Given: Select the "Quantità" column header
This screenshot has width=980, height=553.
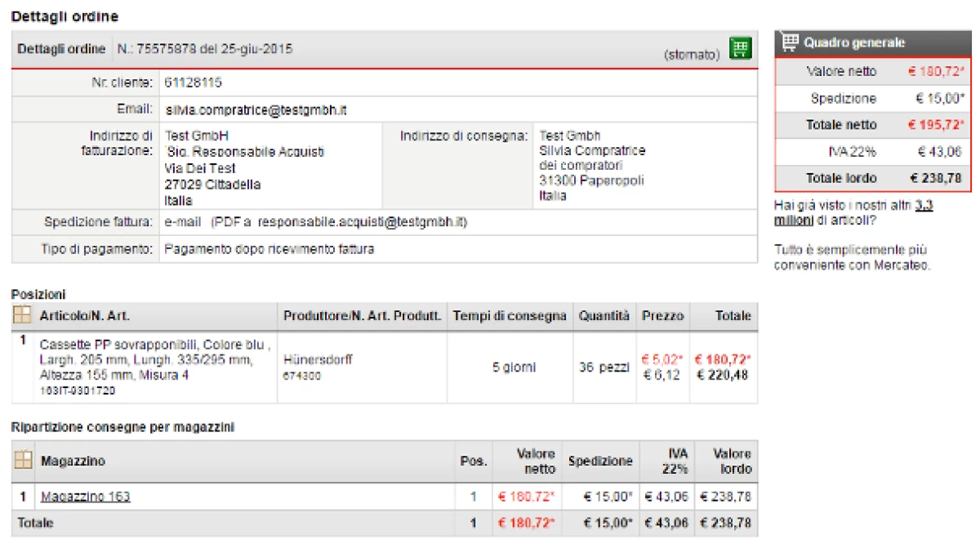Looking at the screenshot, I should click(x=604, y=315).
